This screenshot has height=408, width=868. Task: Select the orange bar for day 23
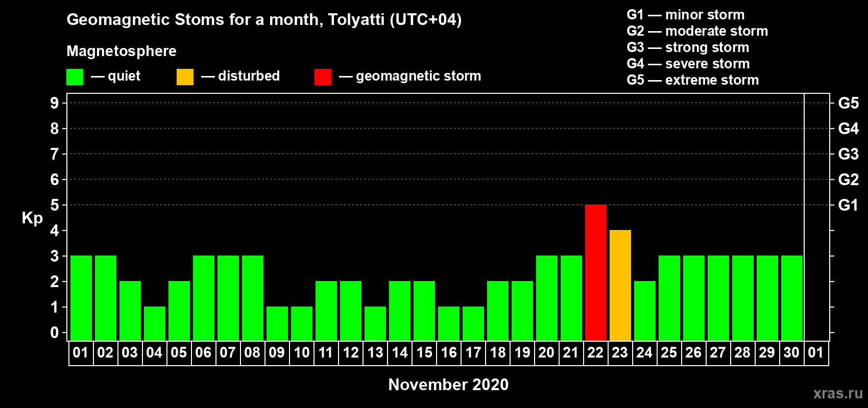(x=620, y=285)
